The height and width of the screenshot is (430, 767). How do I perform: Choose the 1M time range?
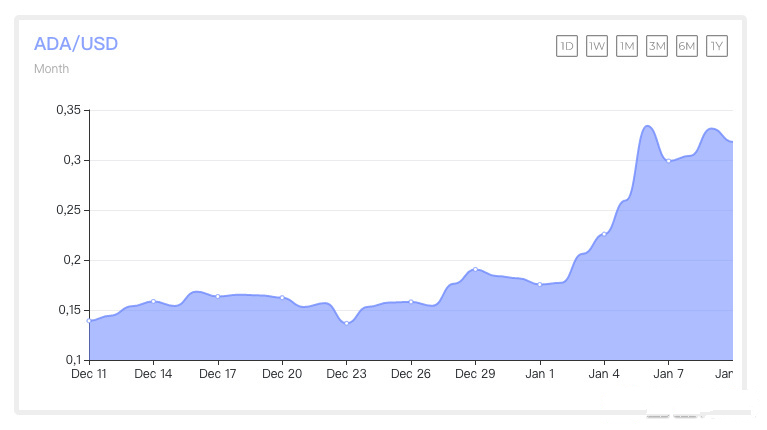click(627, 46)
